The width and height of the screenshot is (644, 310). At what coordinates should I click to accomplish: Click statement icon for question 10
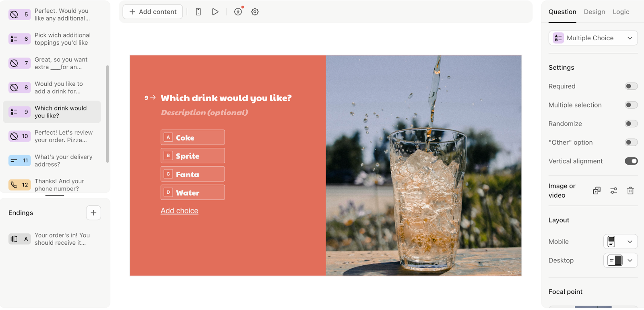coord(14,136)
